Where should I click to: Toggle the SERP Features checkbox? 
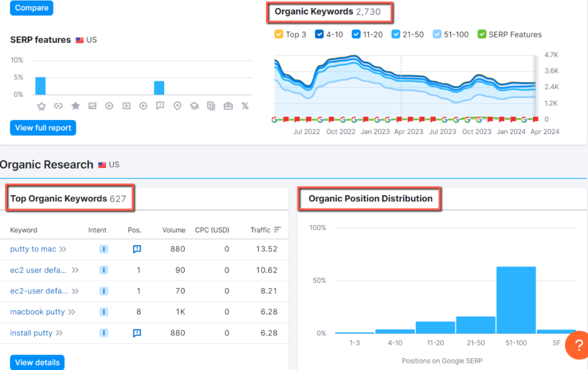coord(481,34)
